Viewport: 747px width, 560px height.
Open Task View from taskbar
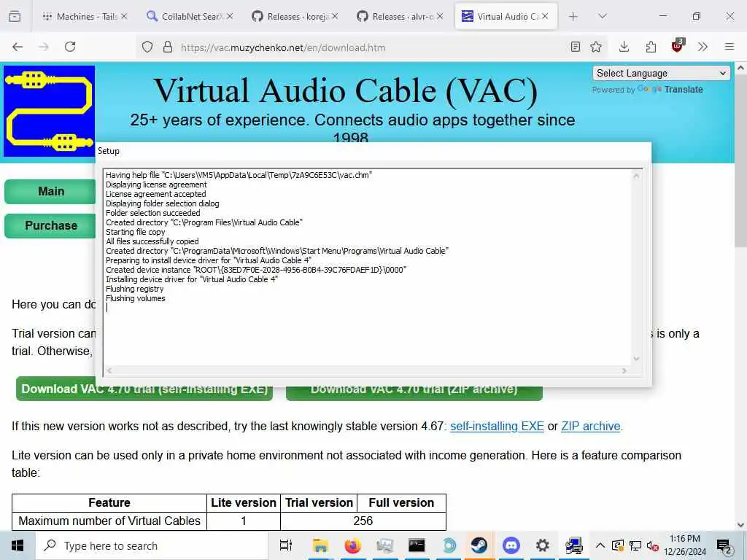tap(286, 545)
